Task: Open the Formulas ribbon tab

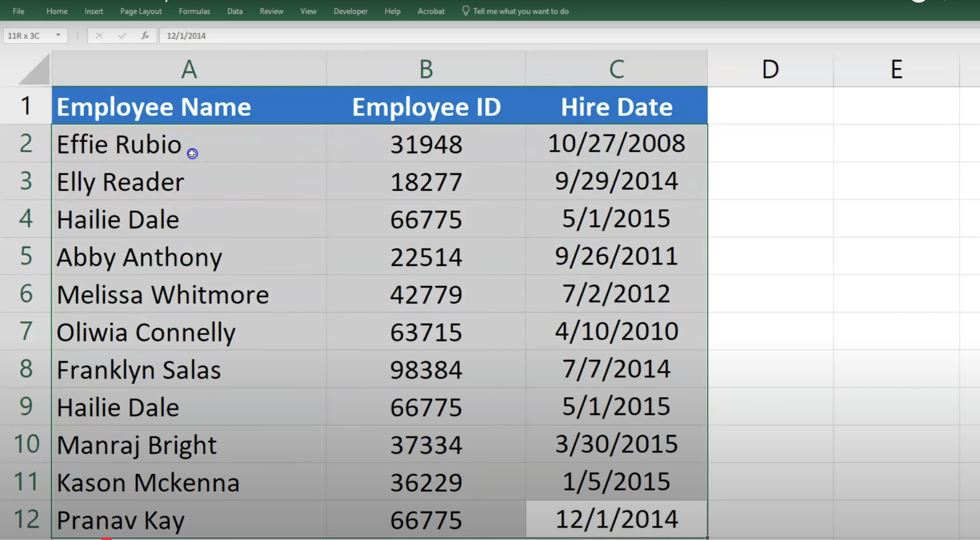Action: [194, 11]
